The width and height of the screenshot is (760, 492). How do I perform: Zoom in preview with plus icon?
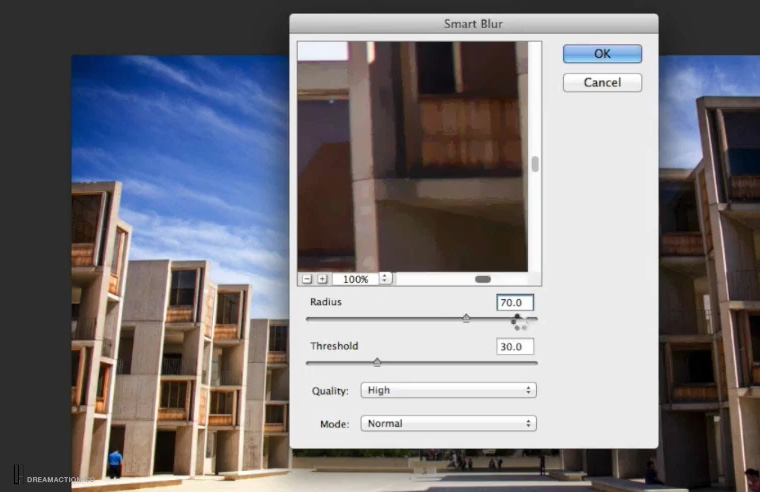click(x=322, y=279)
